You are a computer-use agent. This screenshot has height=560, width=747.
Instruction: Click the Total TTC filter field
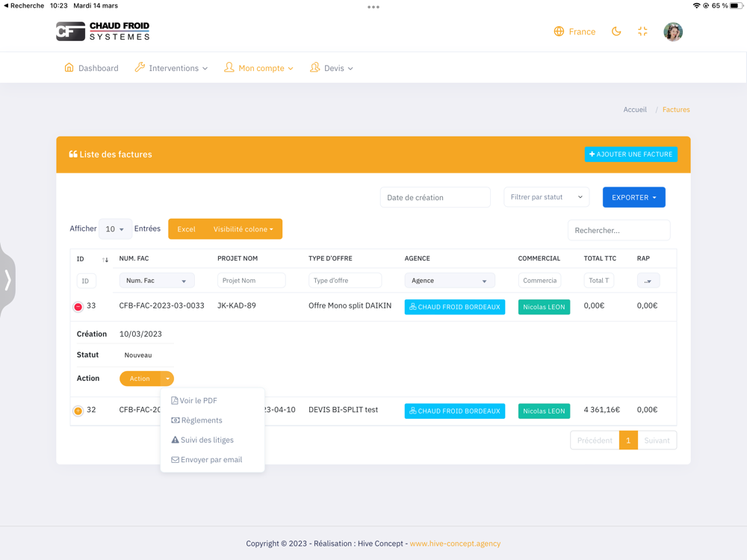click(x=599, y=281)
